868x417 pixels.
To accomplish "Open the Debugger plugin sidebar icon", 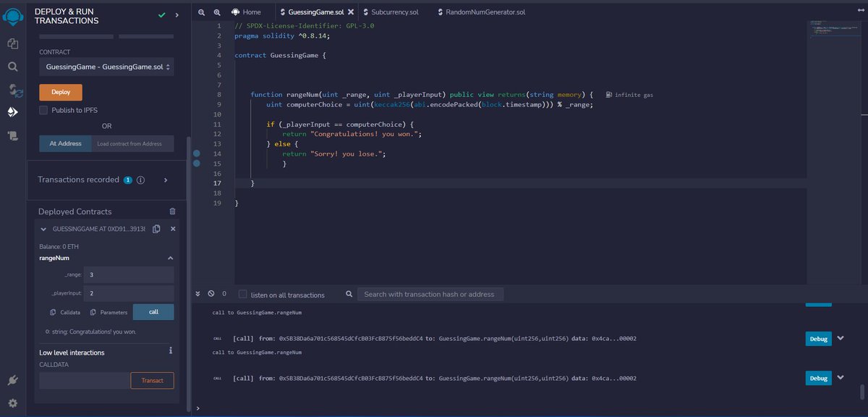I will 12,135.
